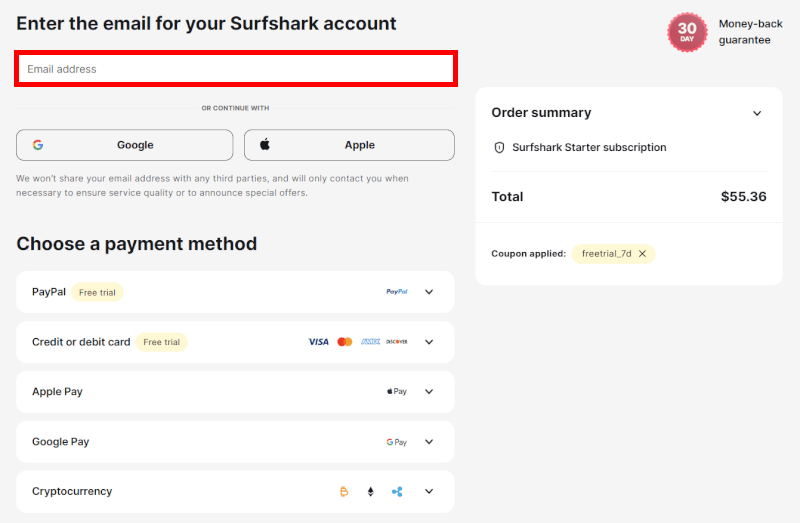Click the Order summary heading
This screenshot has height=523, width=800.
[541, 113]
